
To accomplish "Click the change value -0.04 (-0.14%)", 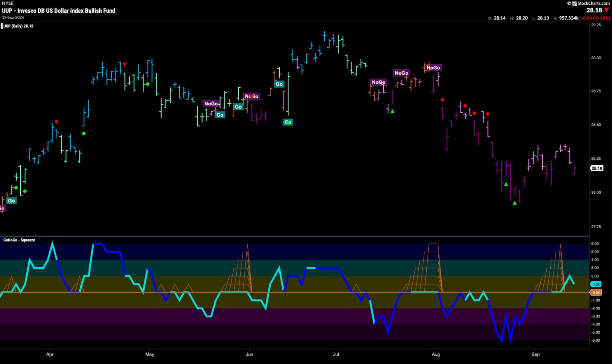I will 595,18.
